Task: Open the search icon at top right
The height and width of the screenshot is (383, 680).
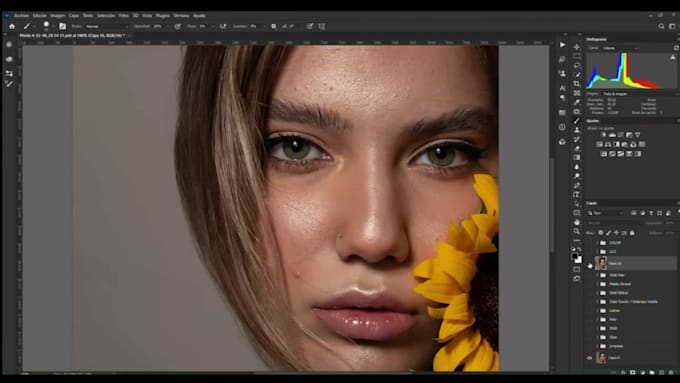Action: pyautogui.click(x=661, y=26)
